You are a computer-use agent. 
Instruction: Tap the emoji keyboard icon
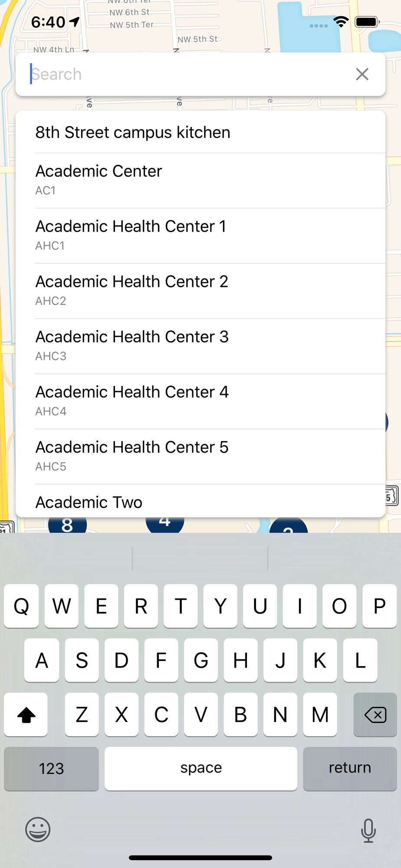pos(38,829)
